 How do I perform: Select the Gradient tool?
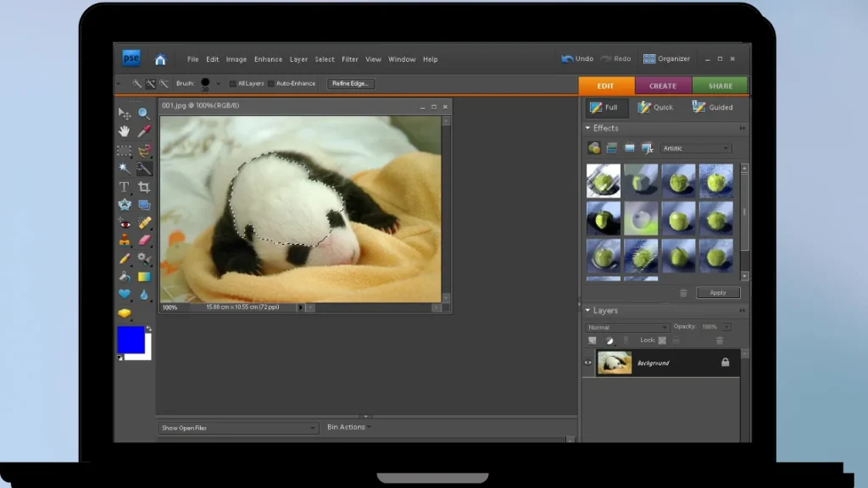[144, 277]
